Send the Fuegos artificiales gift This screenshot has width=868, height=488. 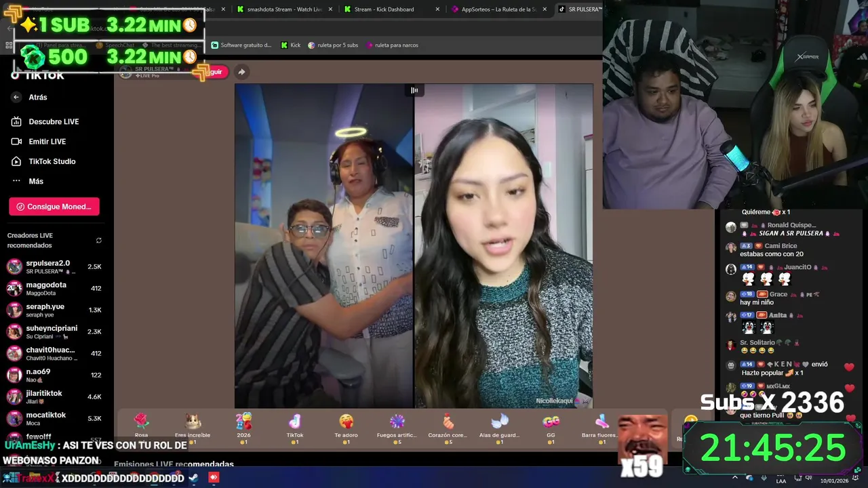click(x=397, y=427)
